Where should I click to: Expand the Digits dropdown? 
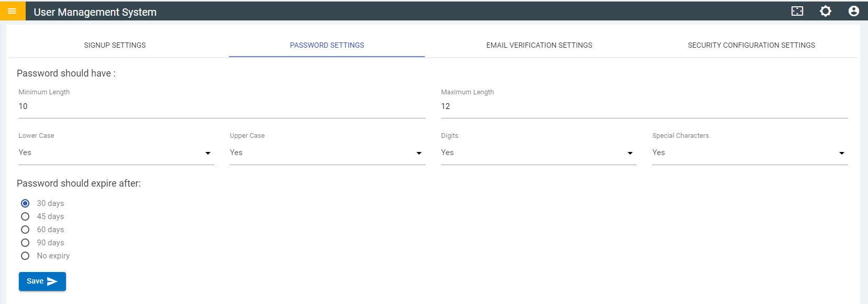(538, 153)
